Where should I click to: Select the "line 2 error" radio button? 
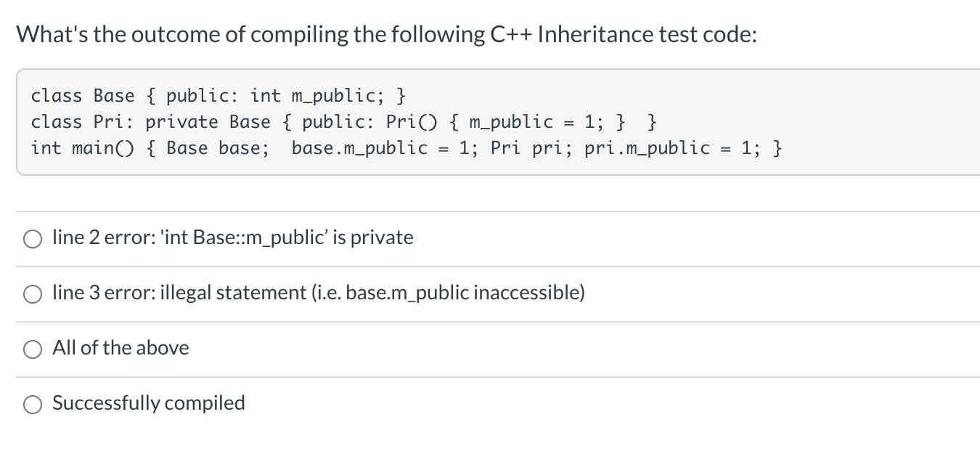33,238
